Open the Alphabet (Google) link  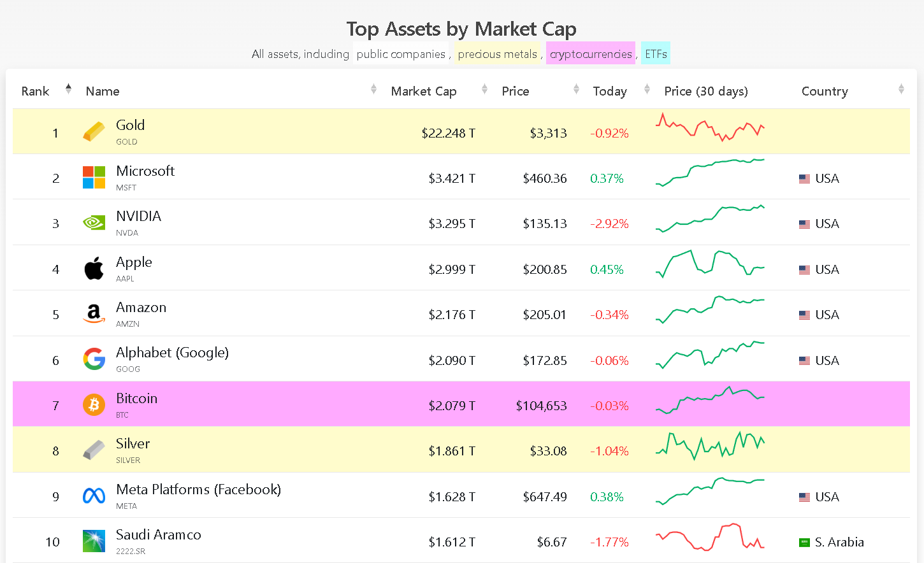pos(172,352)
